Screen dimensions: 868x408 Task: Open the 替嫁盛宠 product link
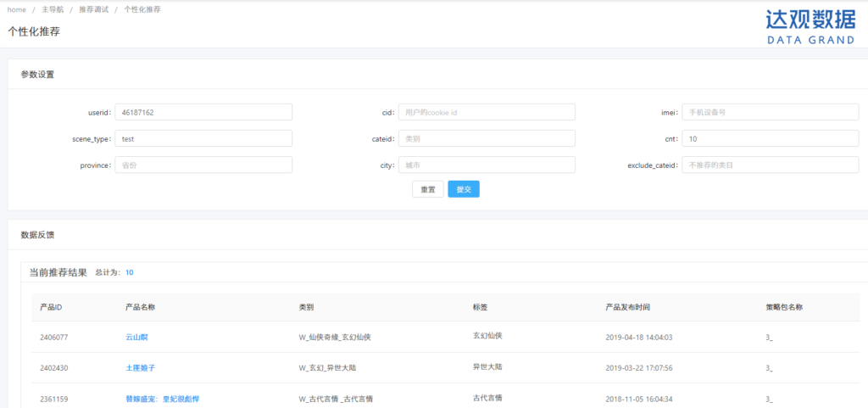click(x=162, y=399)
